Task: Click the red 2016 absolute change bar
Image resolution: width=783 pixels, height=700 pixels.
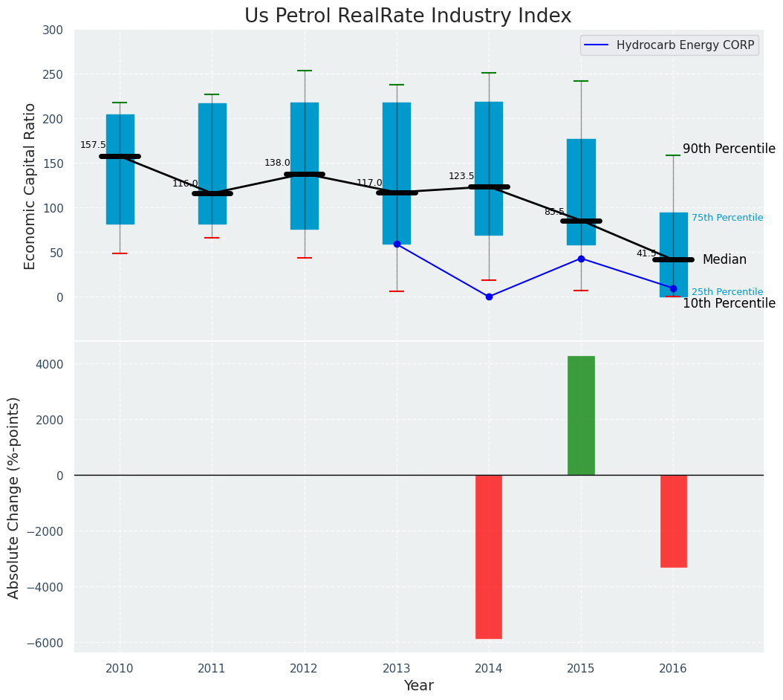Action: [x=673, y=521]
